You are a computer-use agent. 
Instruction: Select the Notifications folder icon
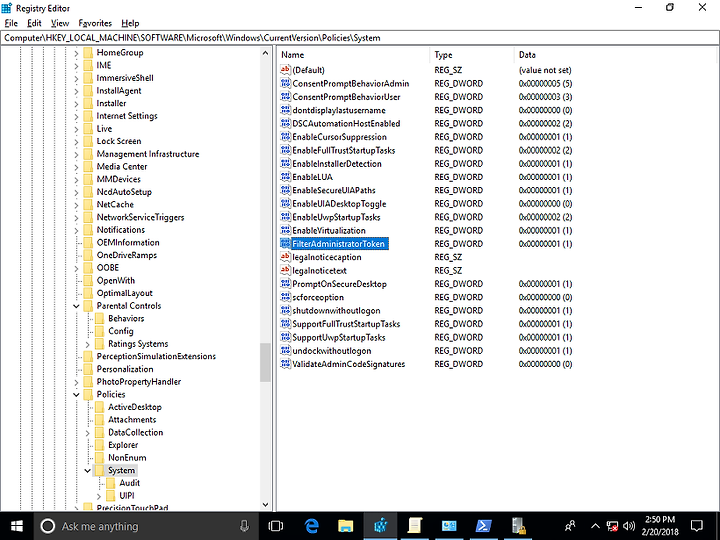[88, 230]
